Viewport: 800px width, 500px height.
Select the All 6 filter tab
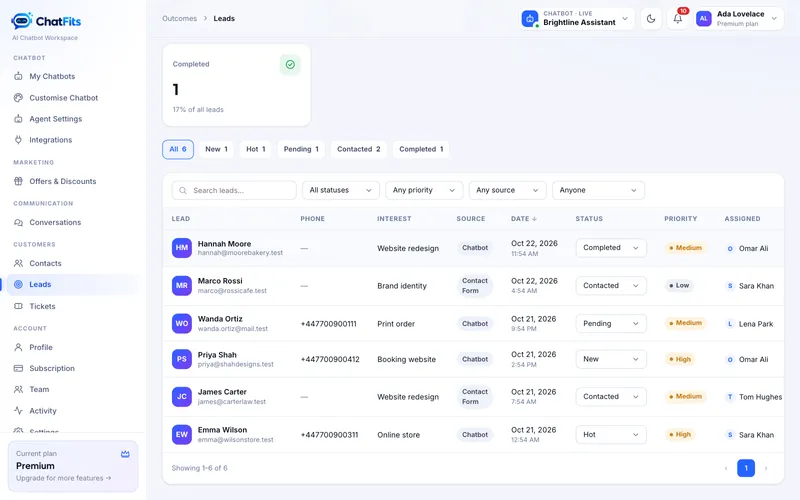[178, 149]
